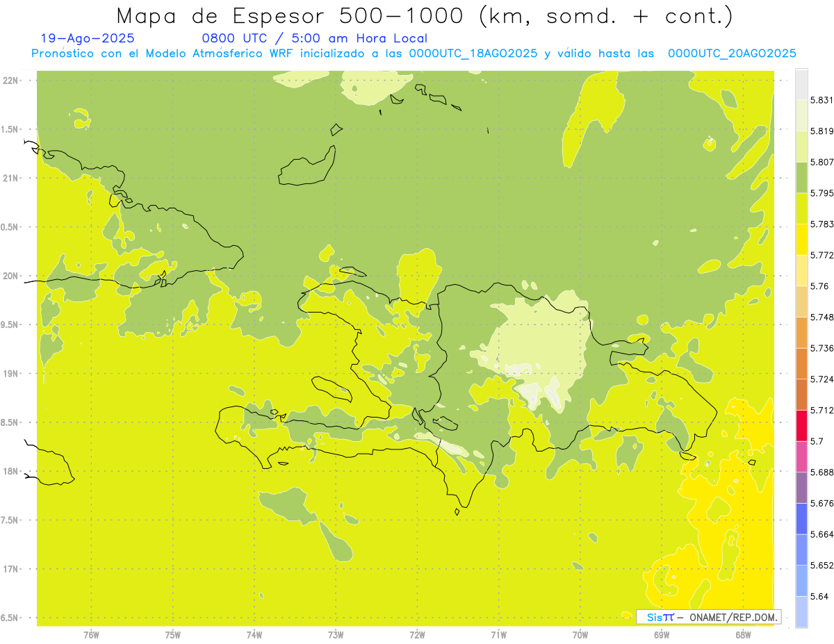Image resolution: width=834 pixels, height=644 pixels.
Task: Select the validity stamp "0000UTC_20AGO2025"
Action: 732,53
